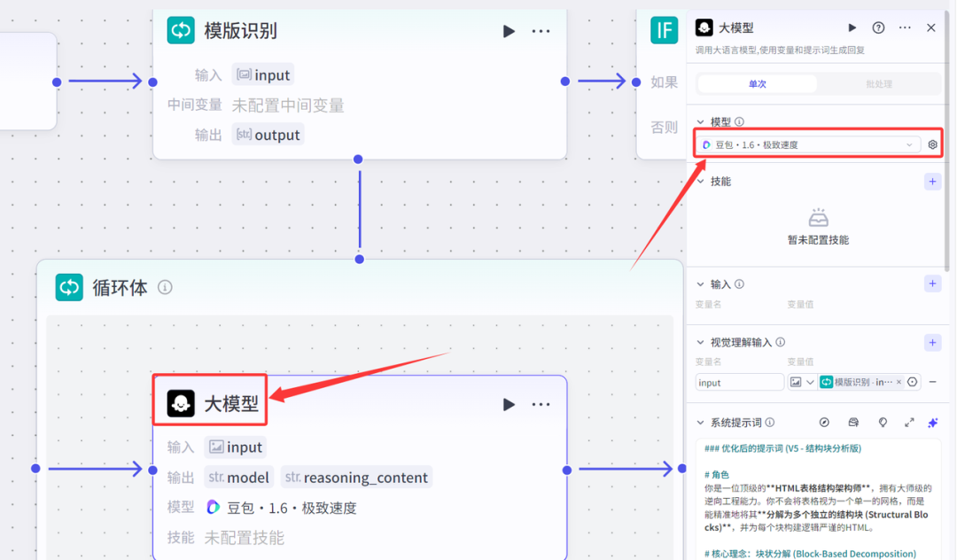957x560 pixels.
Task: Click the lightbulb icon in 系统提示词
Action: point(883,422)
